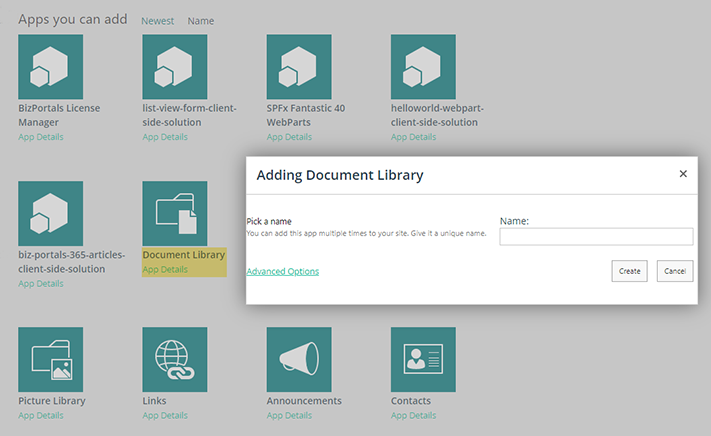
Task: Click the Links title text
Action: 154,401
